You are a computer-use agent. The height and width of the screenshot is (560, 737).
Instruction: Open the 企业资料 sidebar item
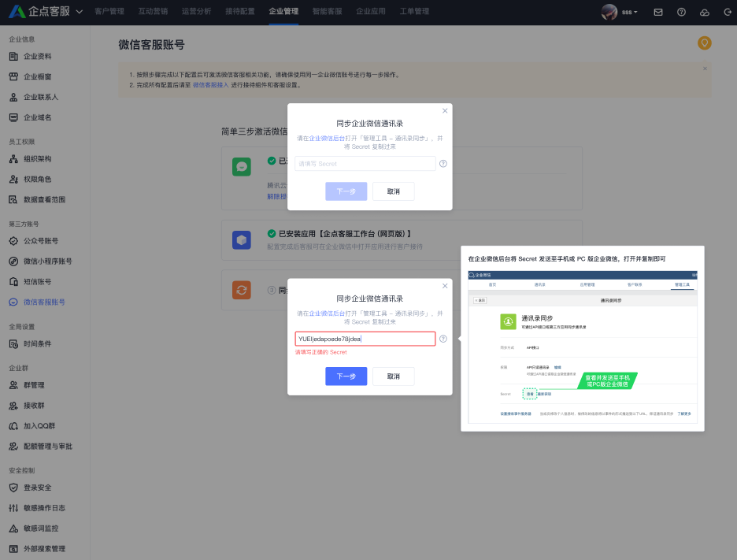click(x=38, y=57)
